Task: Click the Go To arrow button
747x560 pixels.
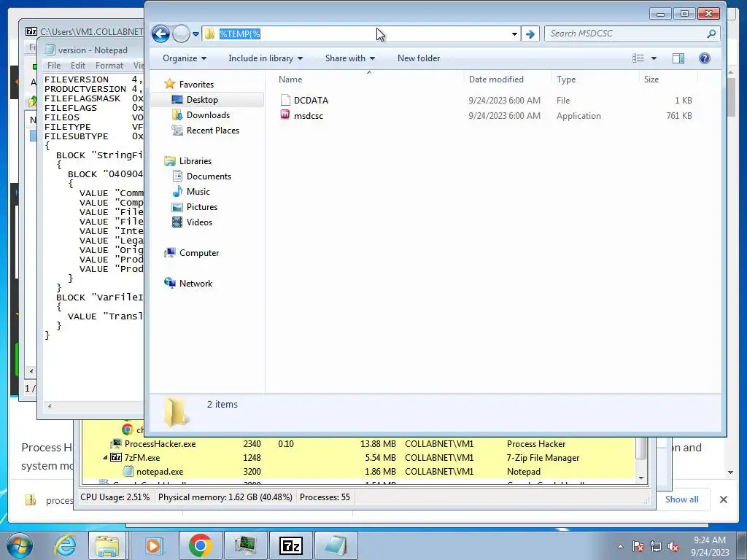Action: [530, 34]
